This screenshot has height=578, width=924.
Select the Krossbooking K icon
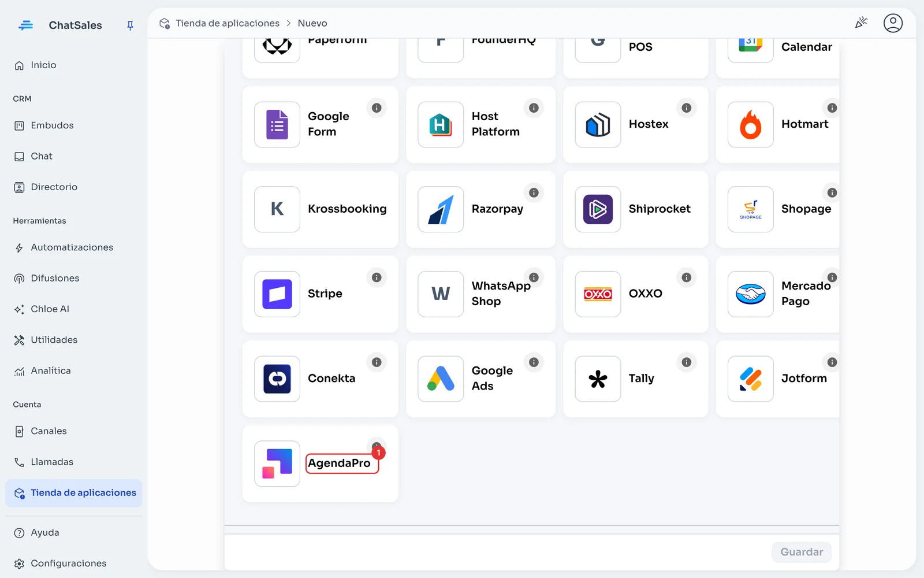click(x=277, y=209)
